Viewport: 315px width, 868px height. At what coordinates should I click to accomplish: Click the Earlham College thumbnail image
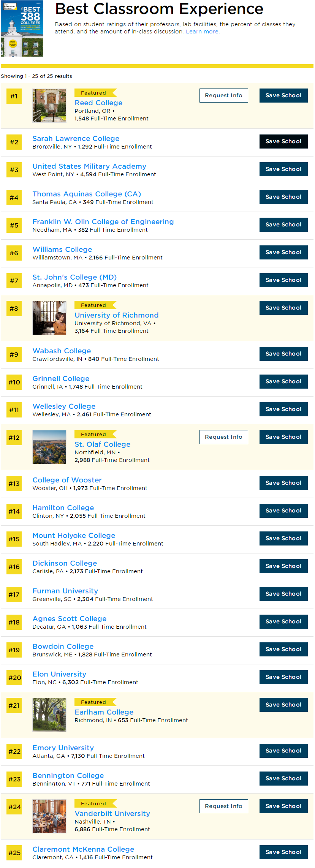(x=49, y=715)
